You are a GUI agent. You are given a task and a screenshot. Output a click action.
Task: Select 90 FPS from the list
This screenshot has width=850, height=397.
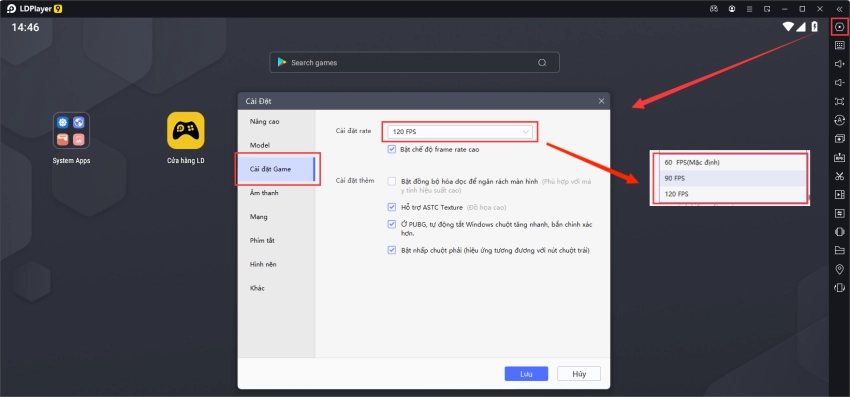729,178
